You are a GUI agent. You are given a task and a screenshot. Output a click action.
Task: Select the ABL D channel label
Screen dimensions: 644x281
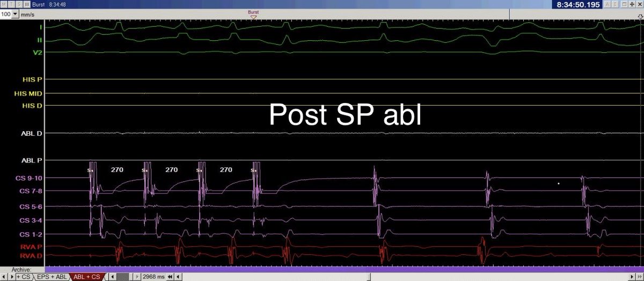click(x=32, y=133)
